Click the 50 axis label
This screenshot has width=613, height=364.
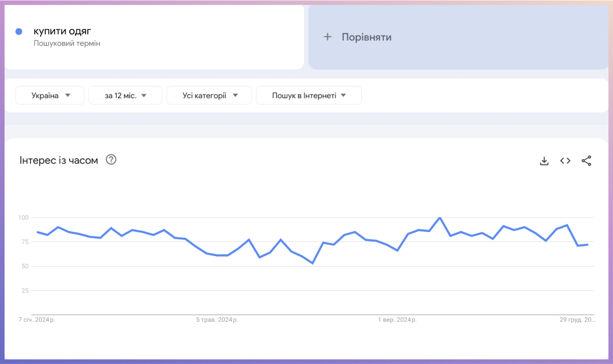[x=25, y=266]
